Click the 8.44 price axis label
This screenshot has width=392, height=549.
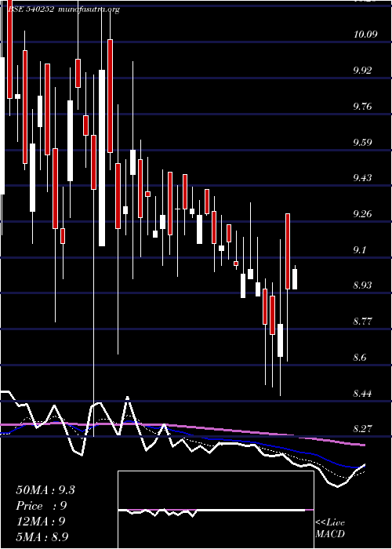(x=362, y=394)
